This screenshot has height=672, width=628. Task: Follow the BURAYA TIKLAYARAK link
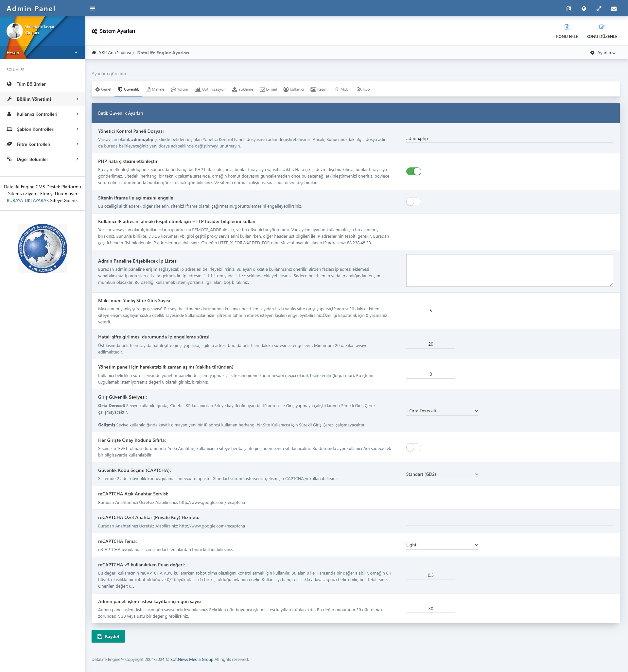(28, 200)
